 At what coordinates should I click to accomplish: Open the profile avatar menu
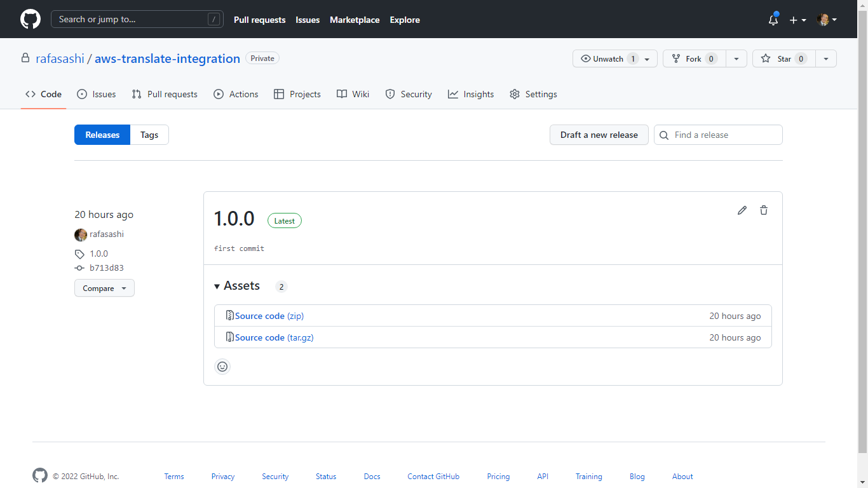click(x=827, y=20)
